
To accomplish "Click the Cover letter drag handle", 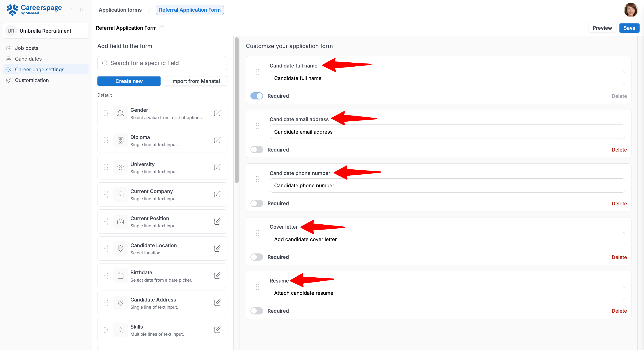I will tap(258, 233).
